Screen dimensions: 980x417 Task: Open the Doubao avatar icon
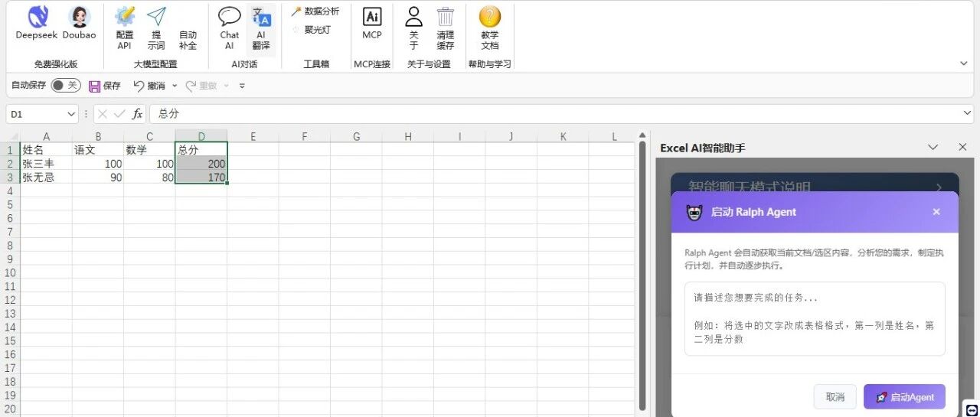79,16
